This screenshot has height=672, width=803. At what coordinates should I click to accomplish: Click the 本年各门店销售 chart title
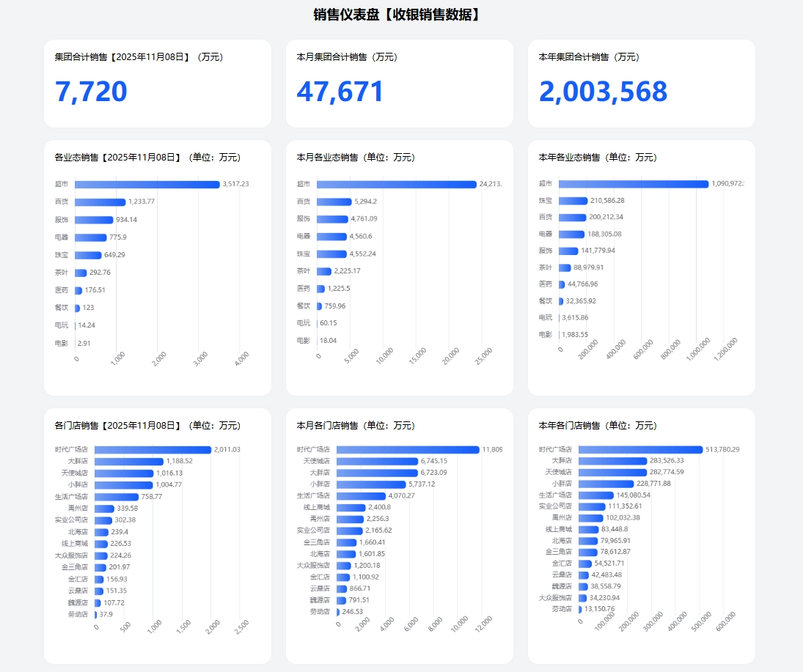pyautogui.click(x=598, y=426)
